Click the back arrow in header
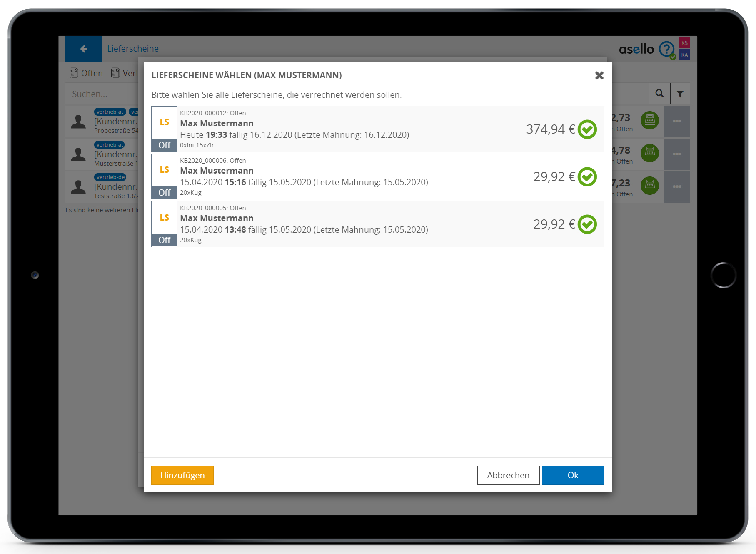Screen dimensions: 756x554 pyautogui.click(x=84, y=49)
